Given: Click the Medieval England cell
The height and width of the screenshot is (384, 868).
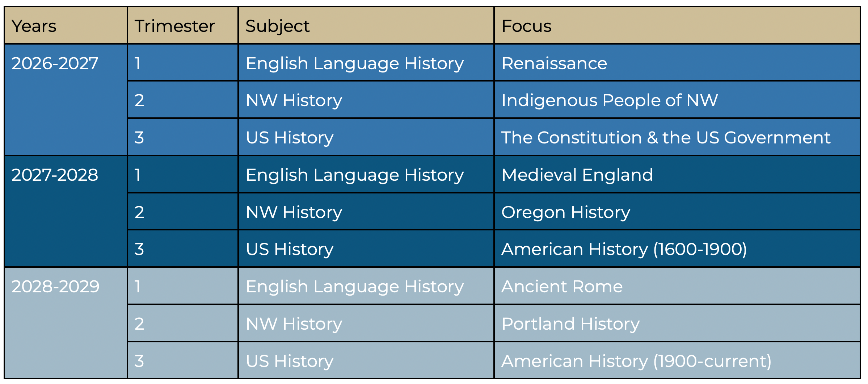Looking at the screenshot, I should (677, 175).
